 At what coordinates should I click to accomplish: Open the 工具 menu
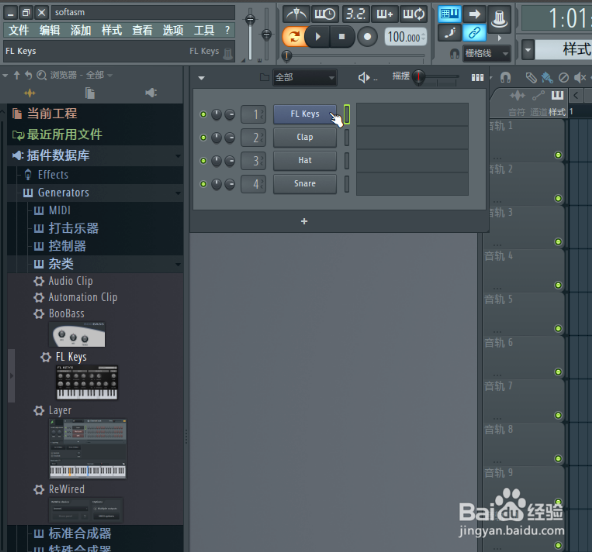[x=204, y=30]
